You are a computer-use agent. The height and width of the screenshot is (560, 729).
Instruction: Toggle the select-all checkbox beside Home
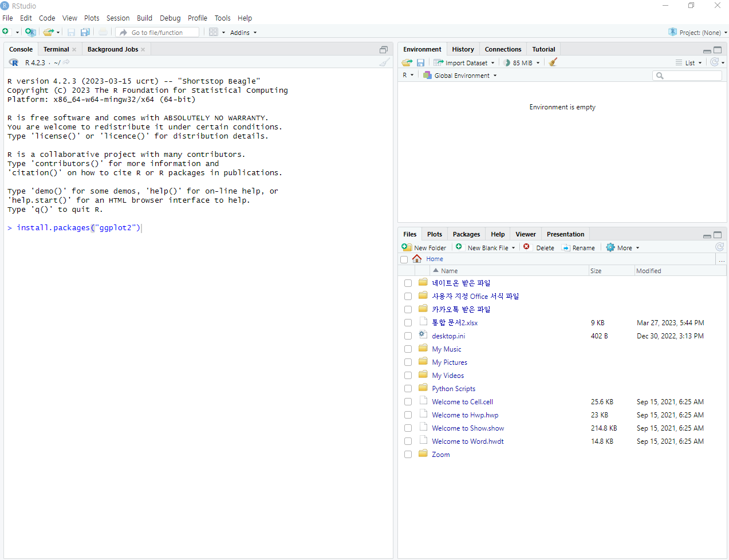click(x=404, y=259)
